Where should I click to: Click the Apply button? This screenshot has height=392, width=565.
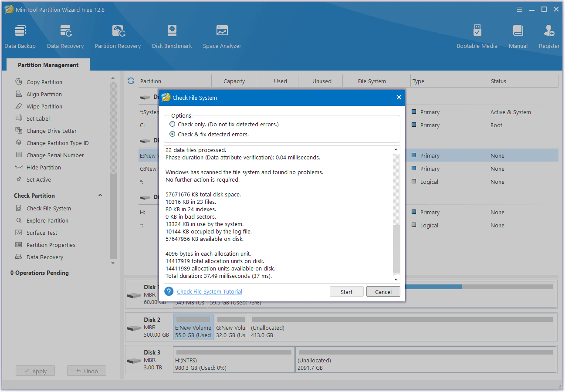pyautogui.click(x=35, y=371)
